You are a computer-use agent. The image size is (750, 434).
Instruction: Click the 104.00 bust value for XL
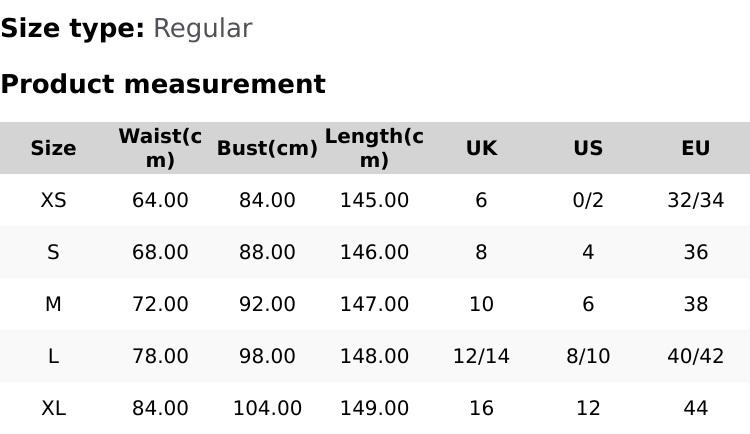click(267, 408)
